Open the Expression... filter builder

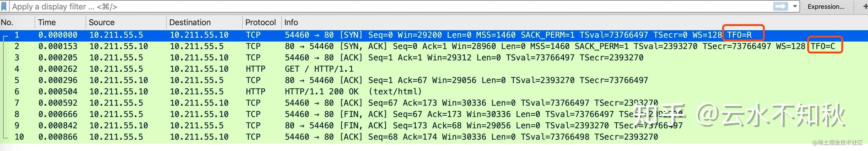tap(826, 6)
